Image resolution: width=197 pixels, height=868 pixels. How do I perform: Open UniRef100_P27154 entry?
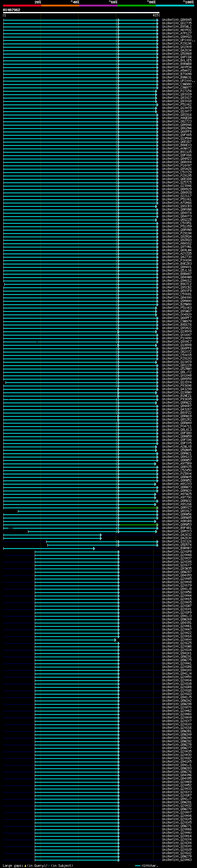(x=177, y=91)
